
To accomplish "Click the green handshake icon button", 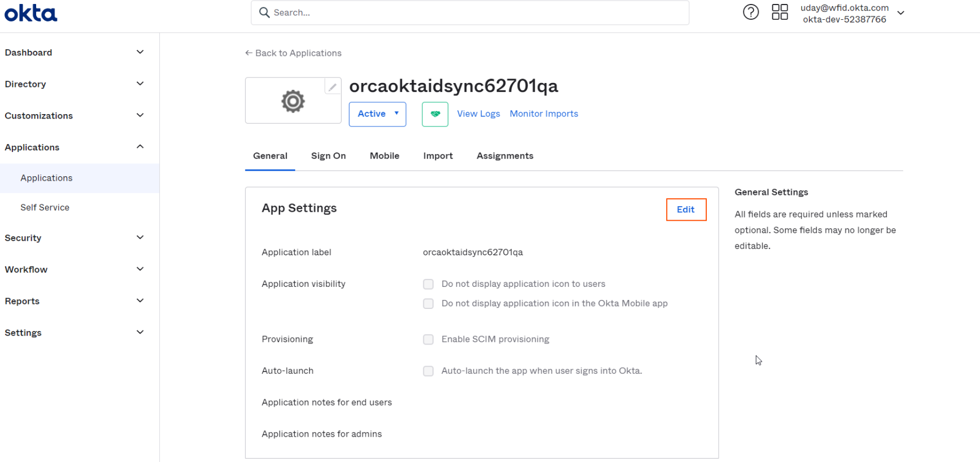I will pyautogui.click(x=435, y=114).
